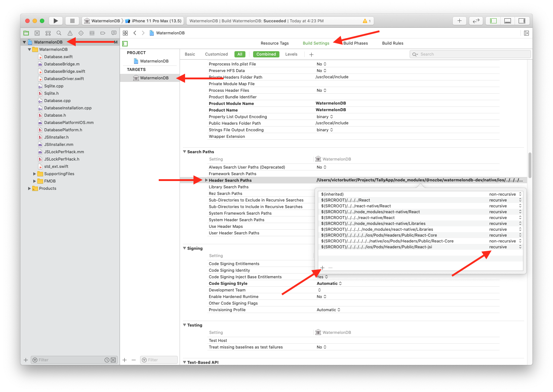Add a new file with navigator plus button
This screenshot has height=392, width=553.
point(26,360)
